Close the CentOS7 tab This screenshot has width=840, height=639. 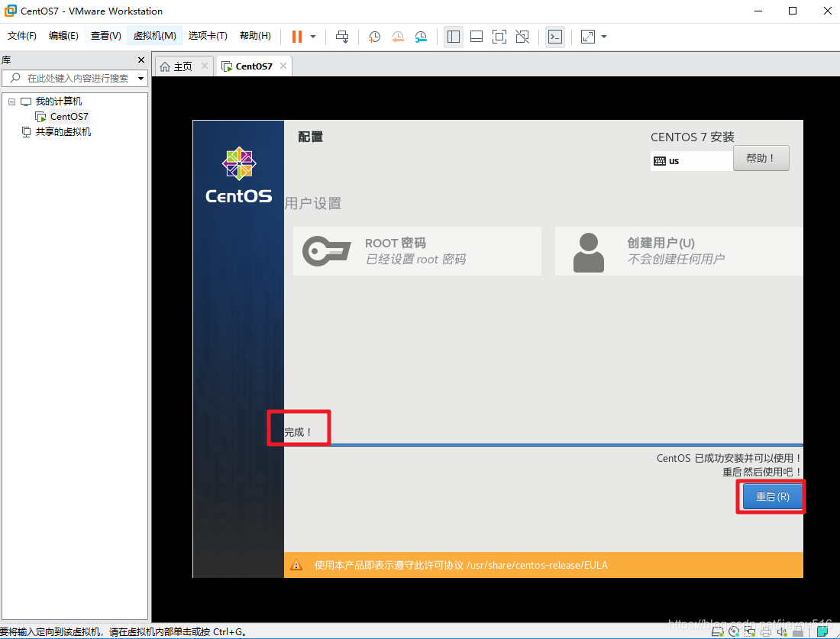point(283,66)
